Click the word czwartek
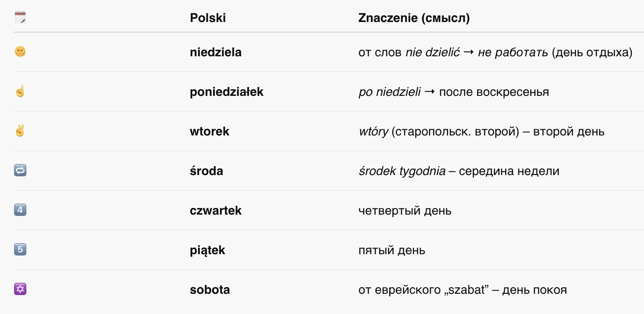Screen dimensions: 644x314 pyautogui.click(x=216, y=211)
